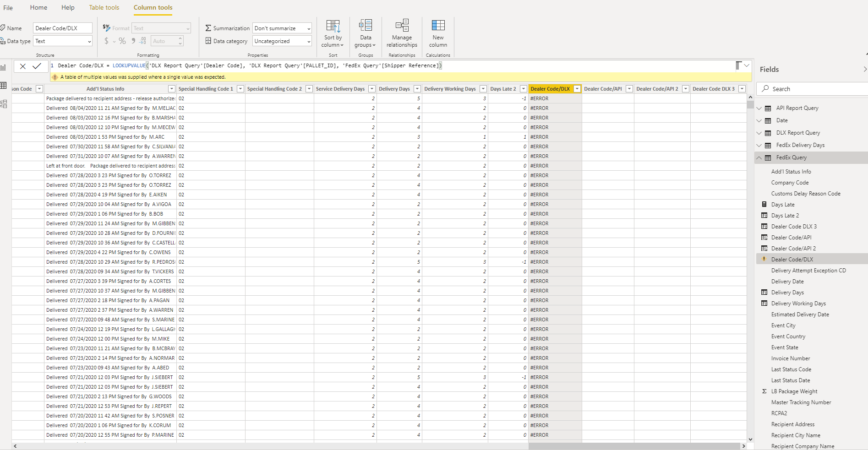The image size is (868, 450).
Task: Select Service Delivery Days column header
Action: (340, 89)
